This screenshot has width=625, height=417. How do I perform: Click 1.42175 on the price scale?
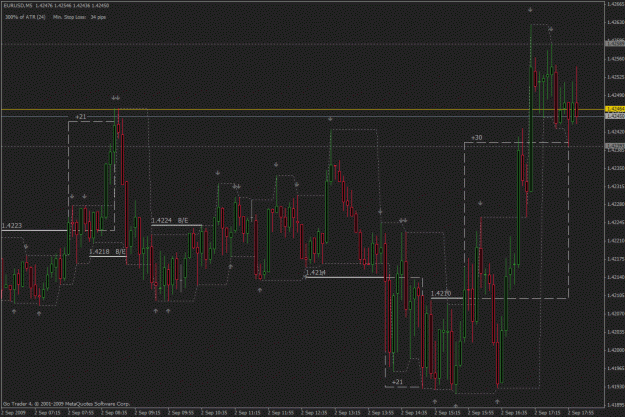coord(616,259)
